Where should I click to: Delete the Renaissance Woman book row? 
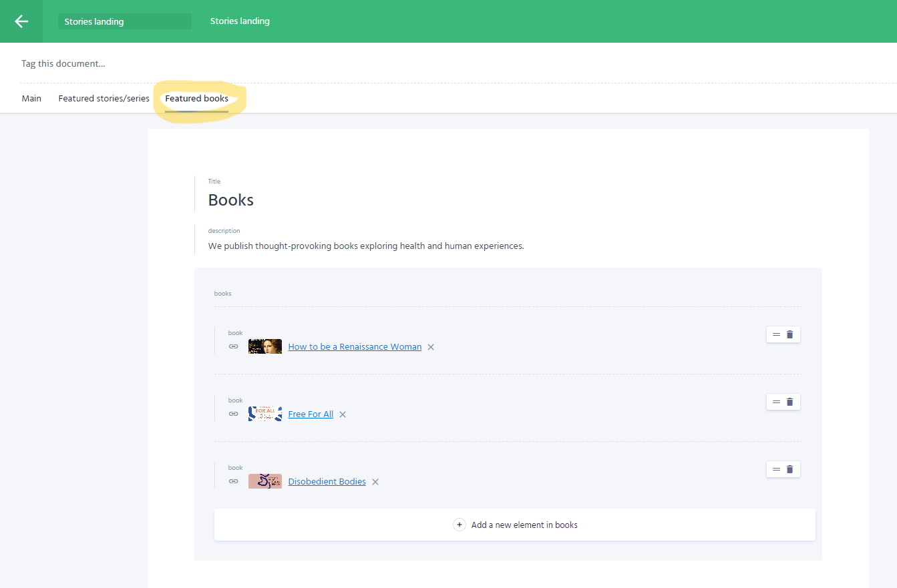pyautogui.click(x=789, y=334)
